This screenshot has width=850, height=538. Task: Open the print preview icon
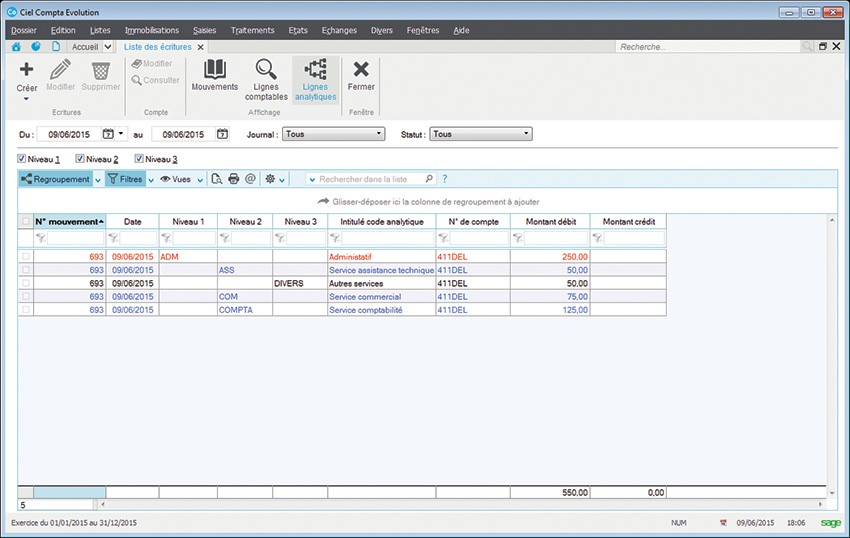216,179
